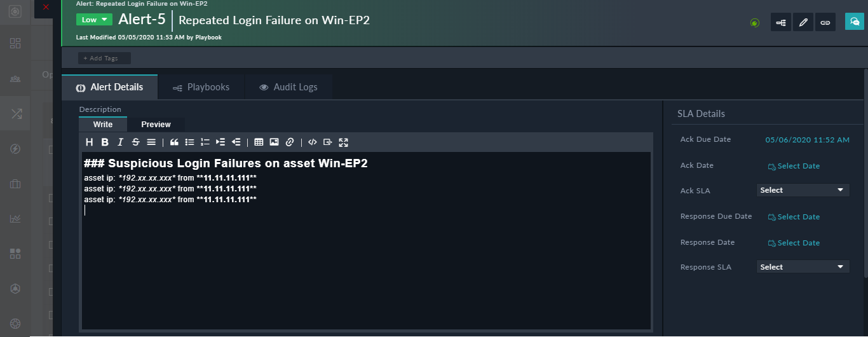Select a date for Ack Date
868x337 pixels.
coord(794,166)
